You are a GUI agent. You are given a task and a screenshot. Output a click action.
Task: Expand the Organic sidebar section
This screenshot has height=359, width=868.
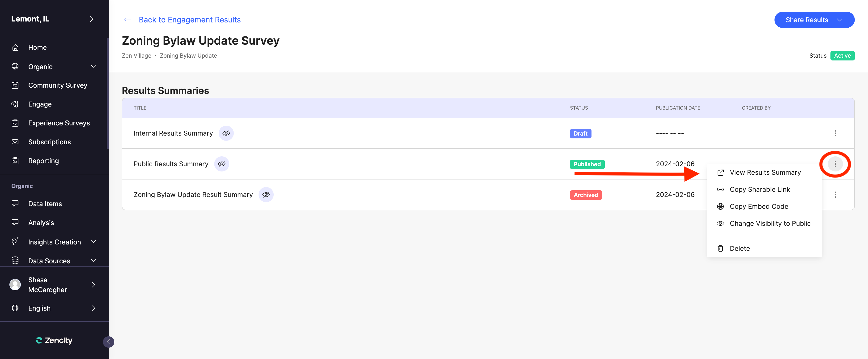[x=93, y=66]
